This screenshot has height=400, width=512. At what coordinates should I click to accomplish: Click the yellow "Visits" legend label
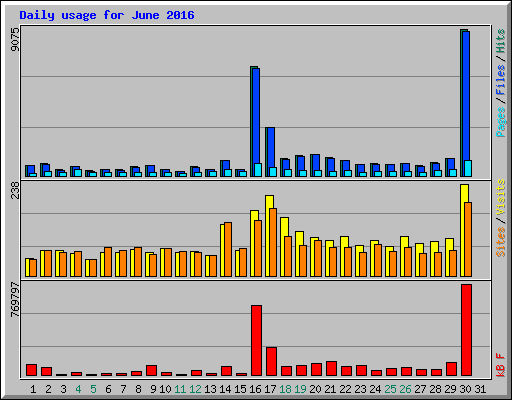(x=500, y=198)
